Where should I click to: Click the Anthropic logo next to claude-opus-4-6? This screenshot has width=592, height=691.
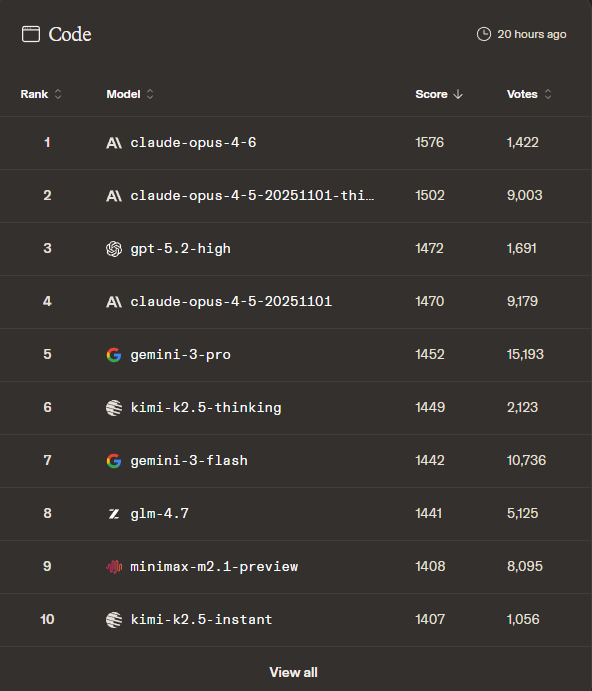tap(114, 143)
